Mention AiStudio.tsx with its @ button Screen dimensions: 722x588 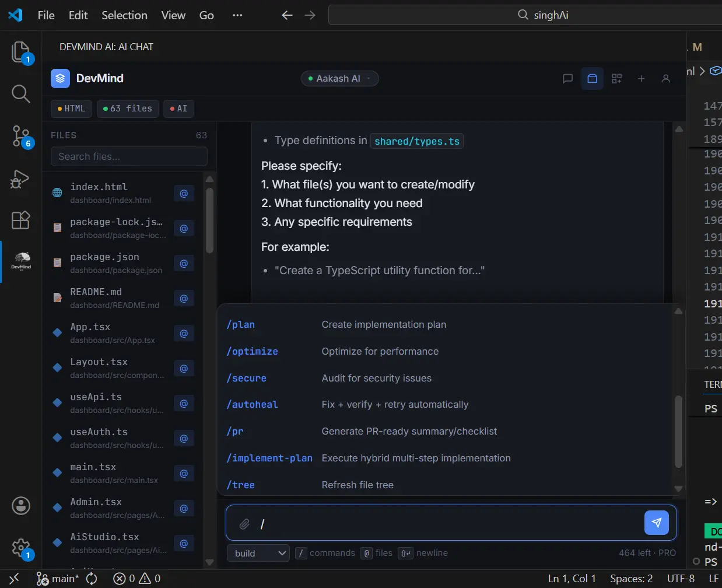[x=184, y=544]
